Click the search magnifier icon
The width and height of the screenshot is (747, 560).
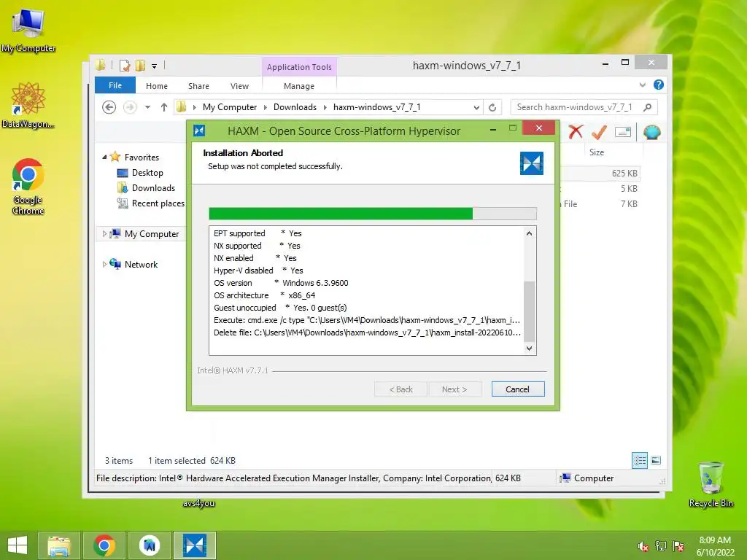[x=647, y=107]
